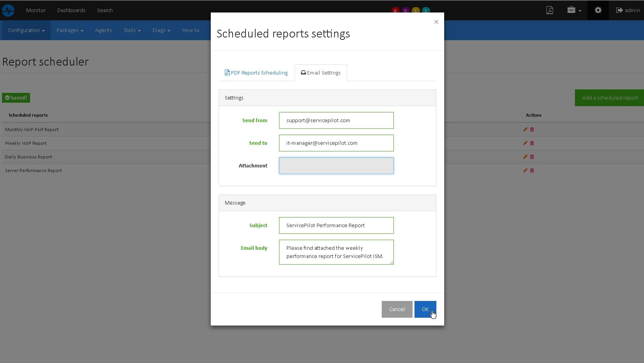Click the Send from email field
Image resolution: width=644 pixels, height=363 pixels.
[x=336, y=120]
